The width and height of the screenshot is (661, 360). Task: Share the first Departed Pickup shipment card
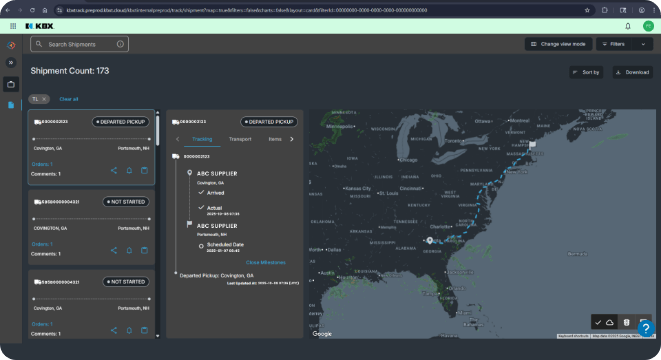point(114,170)
